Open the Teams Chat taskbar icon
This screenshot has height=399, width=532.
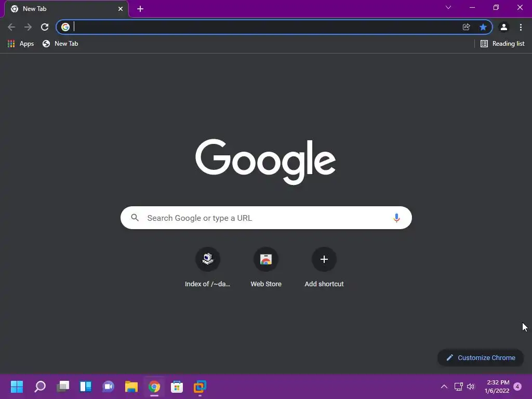(108, 387)
